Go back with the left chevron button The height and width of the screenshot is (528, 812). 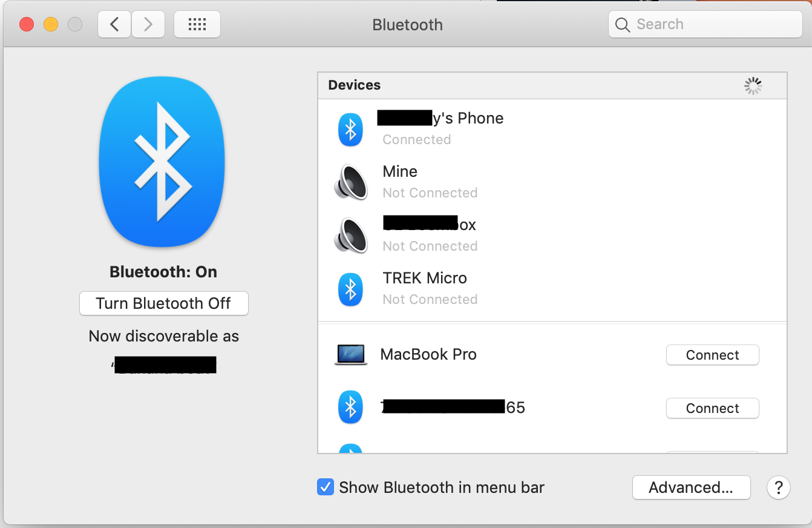coord(114,24)
